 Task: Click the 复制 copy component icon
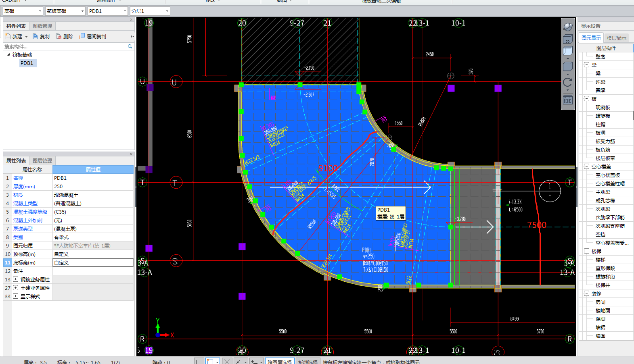pos(35,36)
